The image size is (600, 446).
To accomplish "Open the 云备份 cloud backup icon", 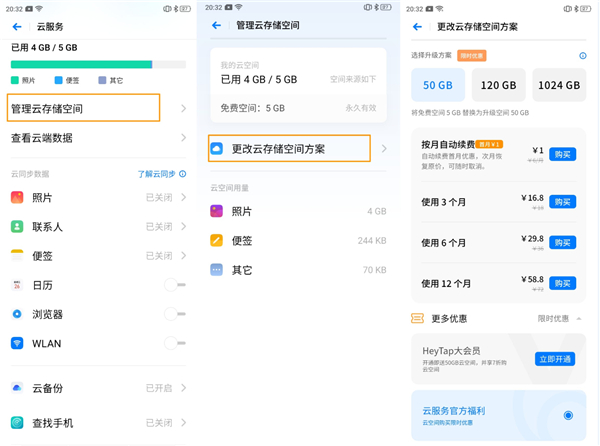I will pos(17,388).
